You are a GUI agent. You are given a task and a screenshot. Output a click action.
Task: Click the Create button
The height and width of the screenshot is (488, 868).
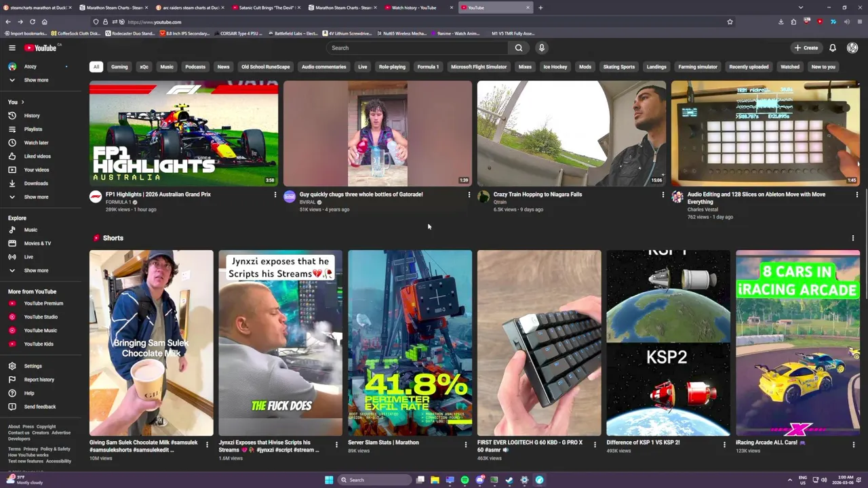[806, 47]
